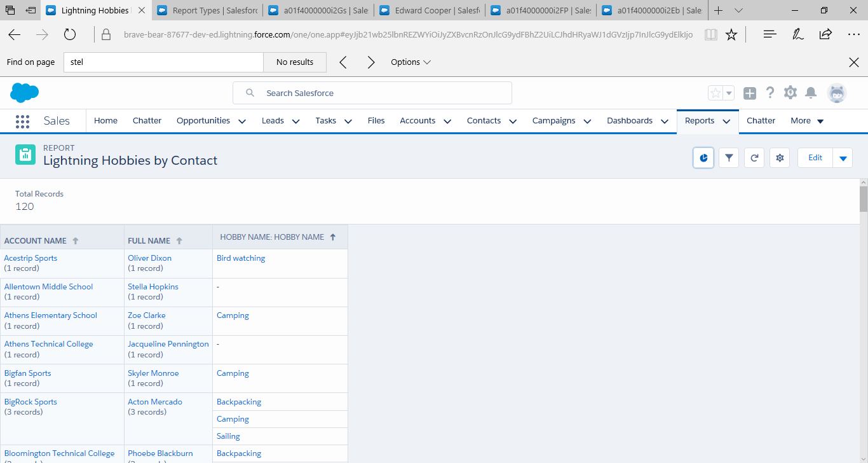Open the Stella Hopkins contact link
This screenshot has width=868, height=463.
(153, 287)
